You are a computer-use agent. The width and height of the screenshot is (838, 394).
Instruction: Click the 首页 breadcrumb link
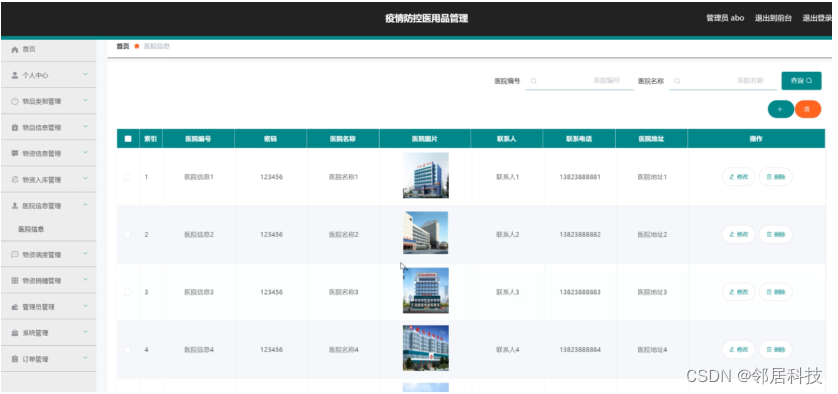click(x=123, y=47)
